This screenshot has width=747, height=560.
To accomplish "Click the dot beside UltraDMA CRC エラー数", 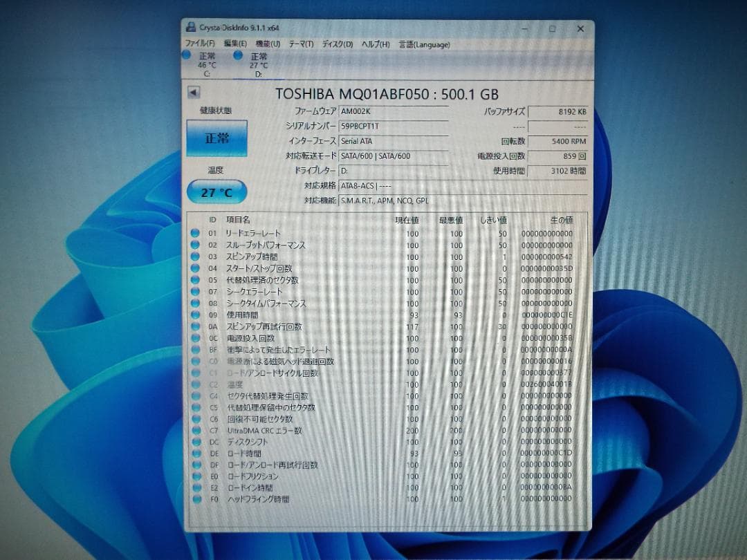I will pyautogui.click(x=195, y=430).
